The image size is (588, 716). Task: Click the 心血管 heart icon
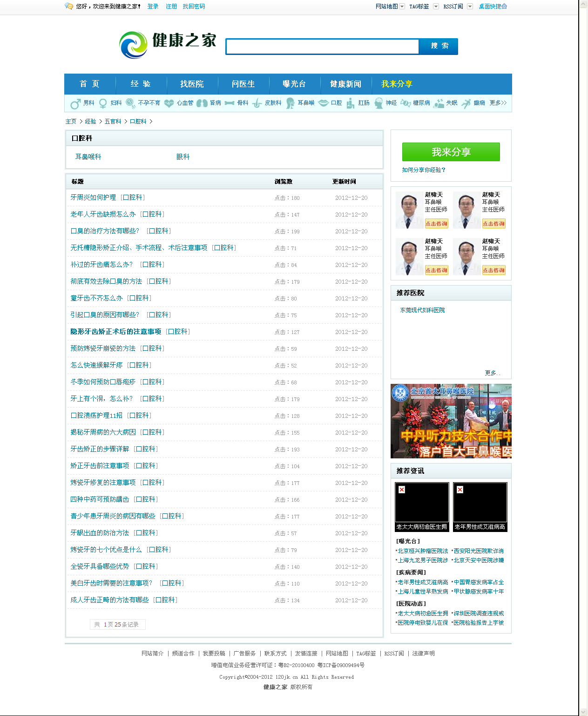(169, 103)
